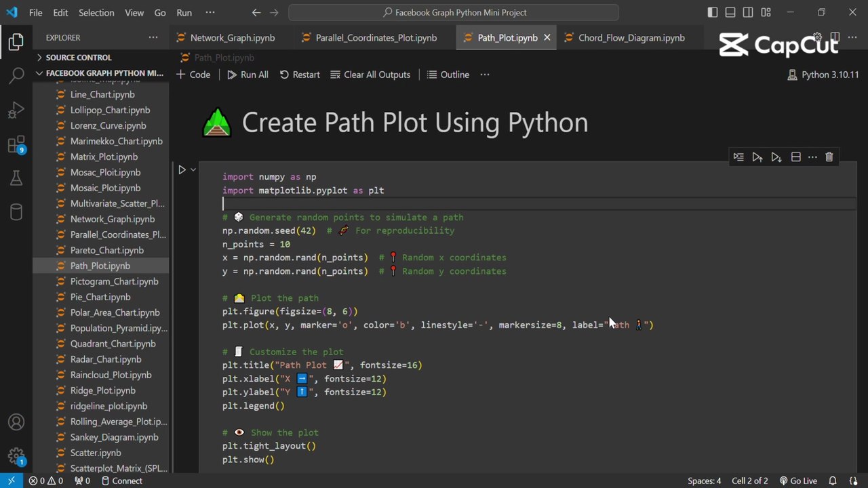Delete the cell using trash icon
Screen dimensions: 868x488
[829, 157]
